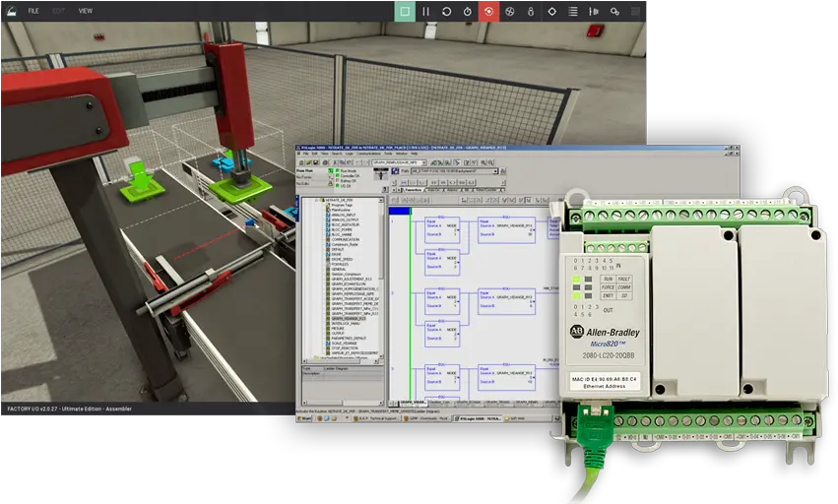Select the Timer/Counter instruction tab
This screenshot has width=838, height=504.
(x=485, y=190)
